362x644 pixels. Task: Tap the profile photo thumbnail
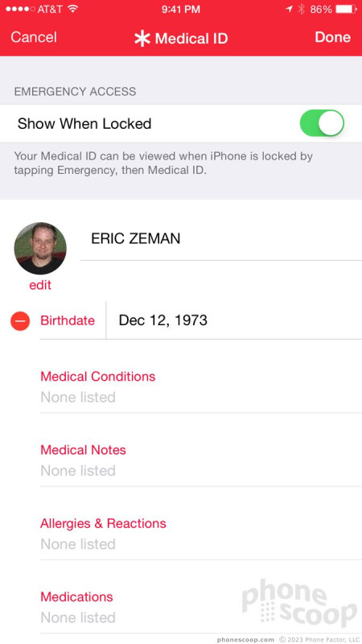point(40,249)
